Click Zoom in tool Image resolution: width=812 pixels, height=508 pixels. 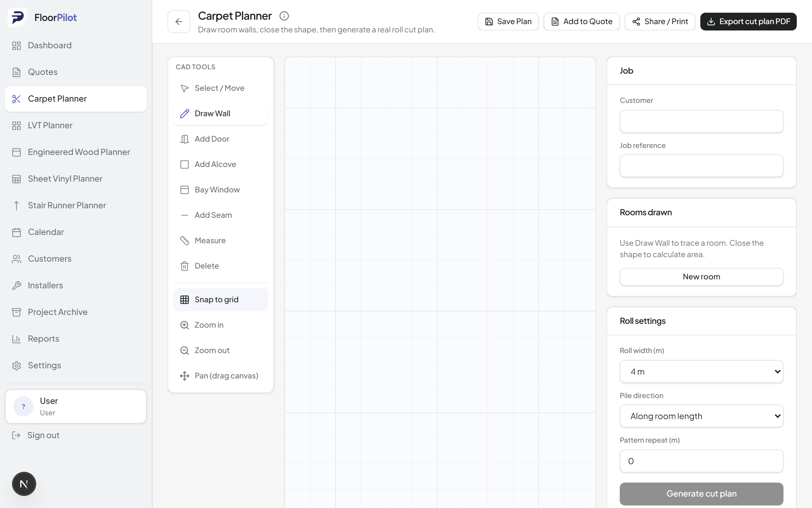[220, 325]
